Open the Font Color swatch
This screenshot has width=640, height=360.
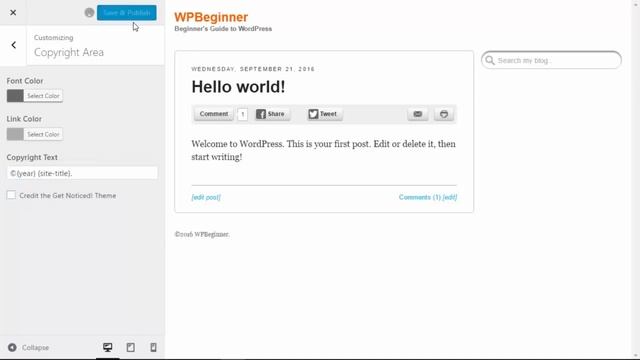(x=15, y=96)
